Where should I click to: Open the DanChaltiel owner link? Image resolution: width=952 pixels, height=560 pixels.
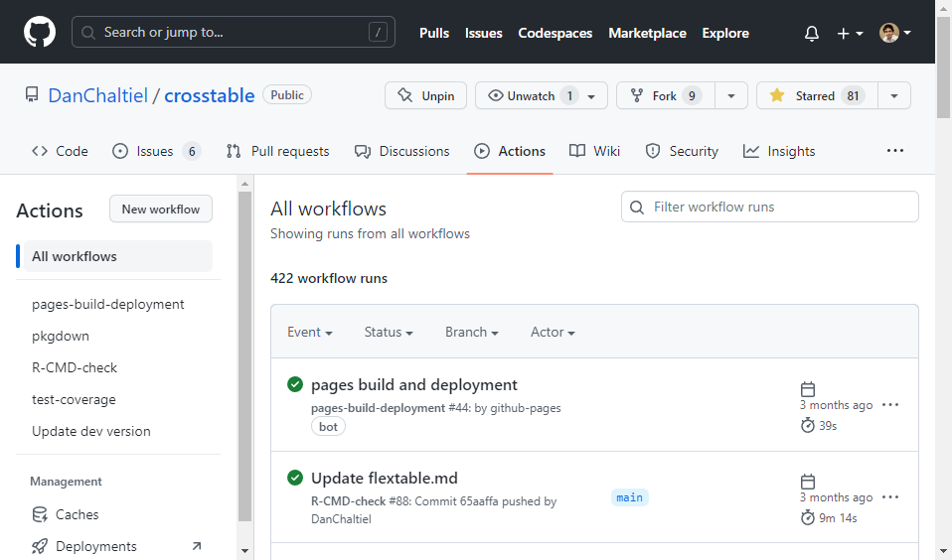(x=97, y=95)
